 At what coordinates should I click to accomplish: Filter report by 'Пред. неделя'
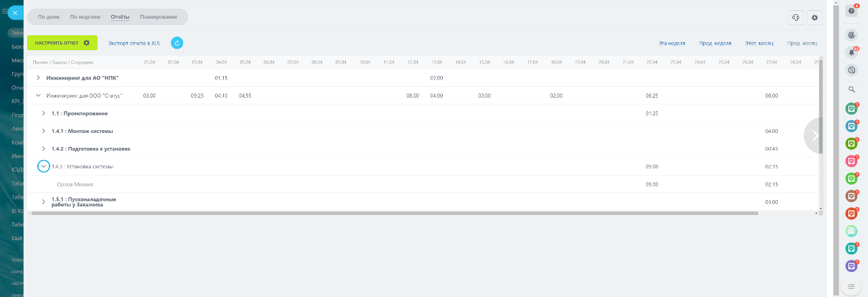coord(715,43)
